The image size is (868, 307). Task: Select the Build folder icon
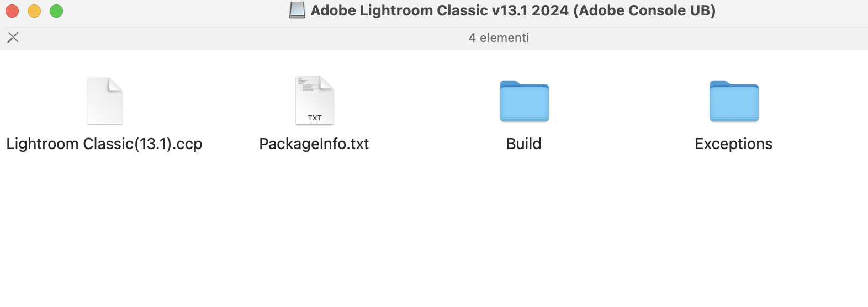(525, 101)
